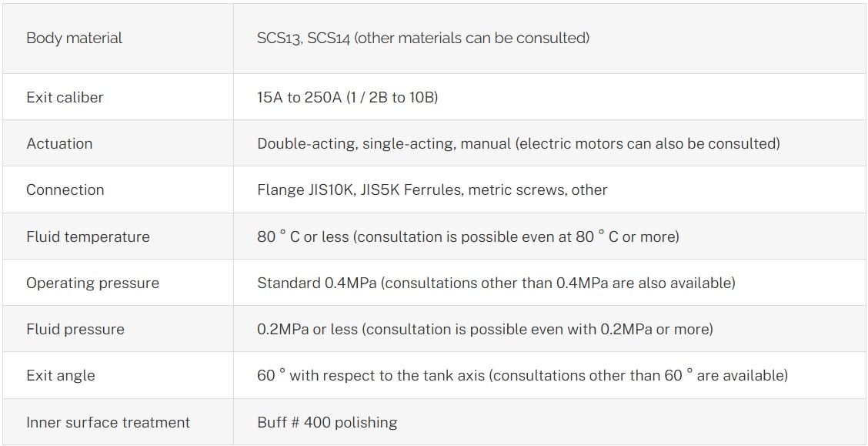Click the 'Exit angle' label cell
Image resolution: width=868 pixels, height=446 pixels.
[61, 376]
